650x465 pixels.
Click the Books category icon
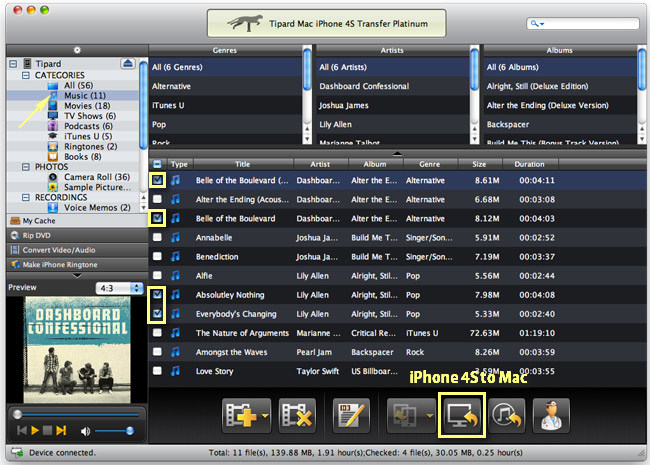[x=53, y=157]
